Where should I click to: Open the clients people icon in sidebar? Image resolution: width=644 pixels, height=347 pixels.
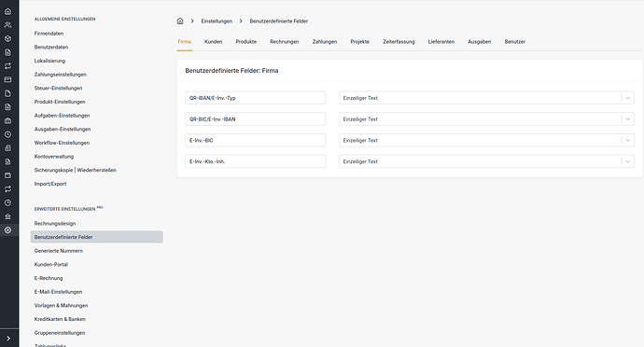[7, 25]
